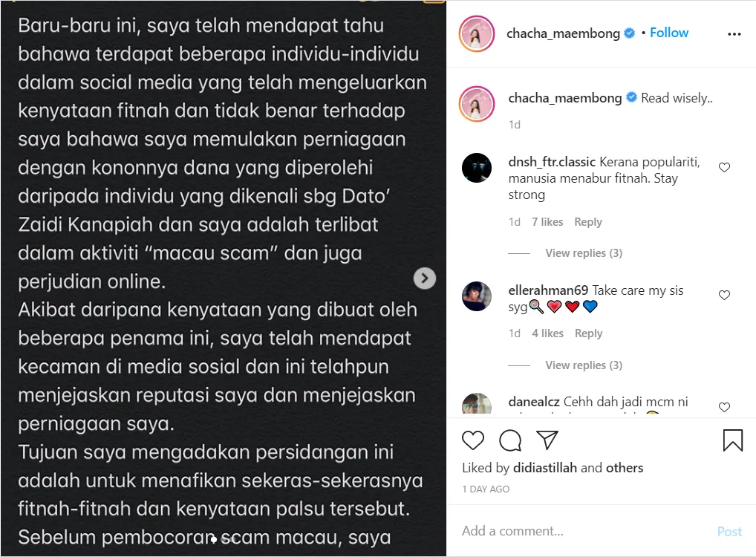Expand View replies (3) under dnsh_ftr.classic
The width and height of the screenshot is (756, 557).
(x=584, y=253)
